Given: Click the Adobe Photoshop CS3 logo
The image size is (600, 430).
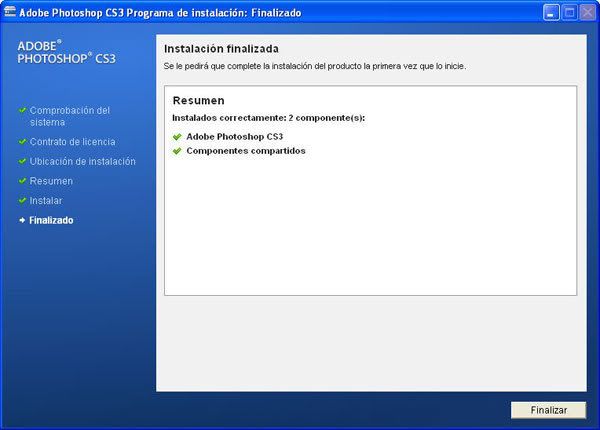Looking at the screenshot, I should click(x=66, y=52).
